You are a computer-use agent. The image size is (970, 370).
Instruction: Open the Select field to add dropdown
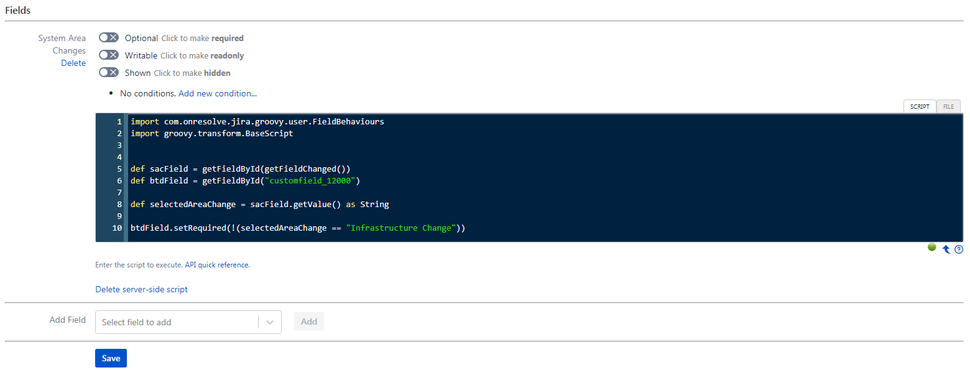pos(188,322)
